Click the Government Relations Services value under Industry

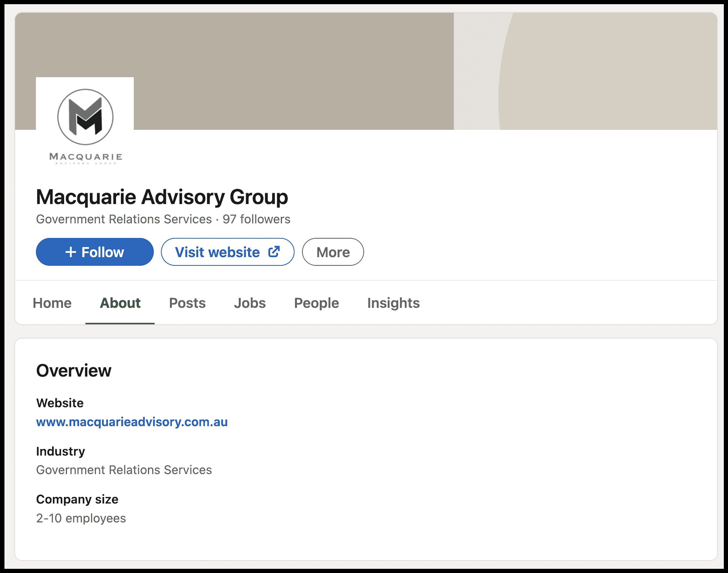pyautogui.click(x=124, y=470)
